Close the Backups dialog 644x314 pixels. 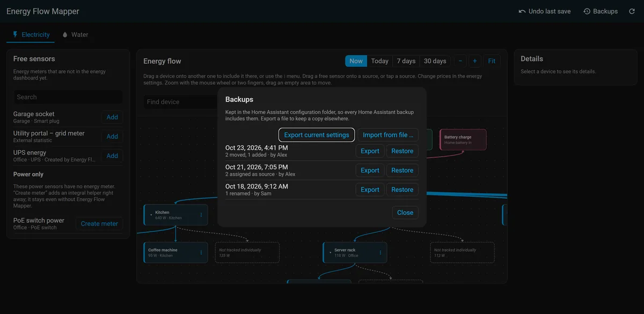[x=405, y=213]
